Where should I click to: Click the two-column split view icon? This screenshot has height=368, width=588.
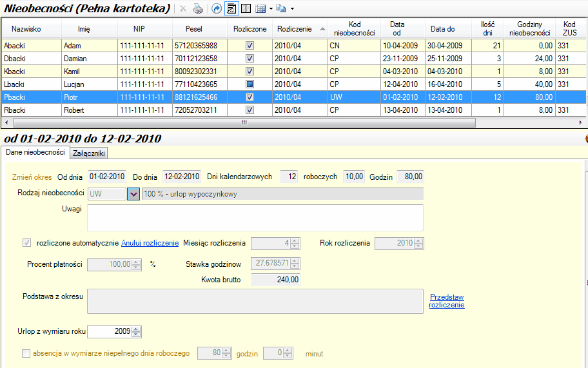click(x=246, y=9)
